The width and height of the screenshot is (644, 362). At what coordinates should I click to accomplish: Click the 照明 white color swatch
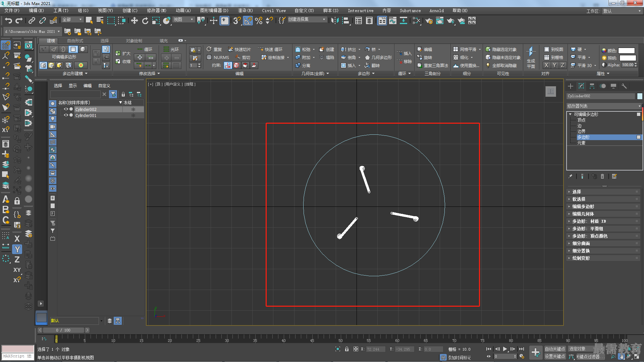pyautogui.click(x=628, y=58)
